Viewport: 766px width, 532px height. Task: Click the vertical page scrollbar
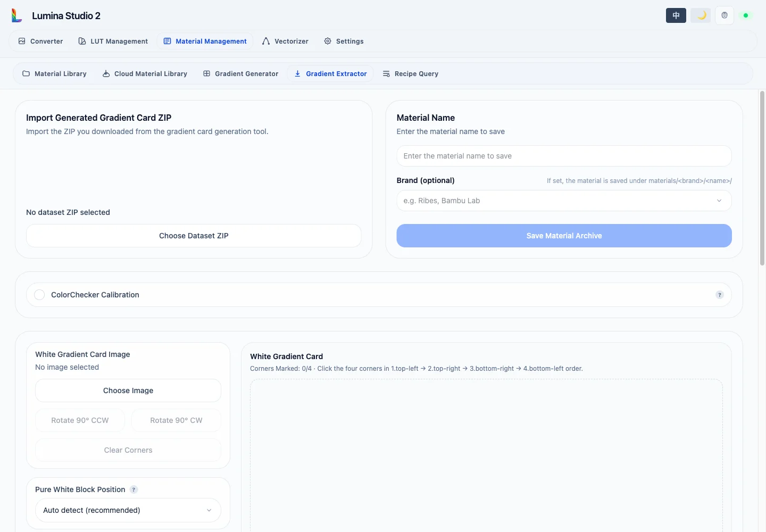click(762, 178)
